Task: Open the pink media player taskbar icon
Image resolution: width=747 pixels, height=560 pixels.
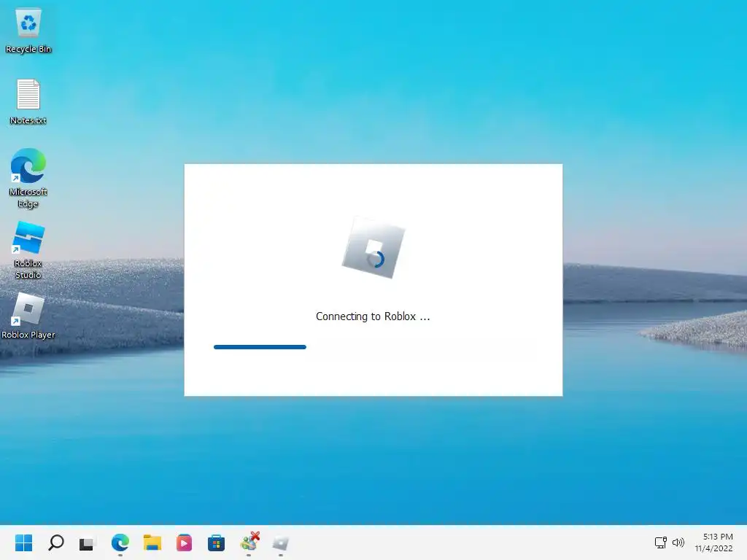Action: click(184, 542)
